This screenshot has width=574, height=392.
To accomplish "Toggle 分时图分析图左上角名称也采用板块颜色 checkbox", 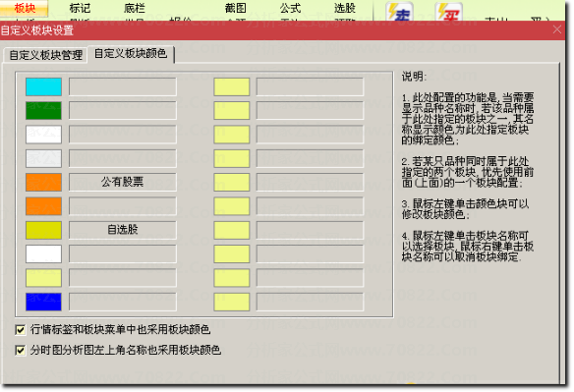I will point(21,351).
